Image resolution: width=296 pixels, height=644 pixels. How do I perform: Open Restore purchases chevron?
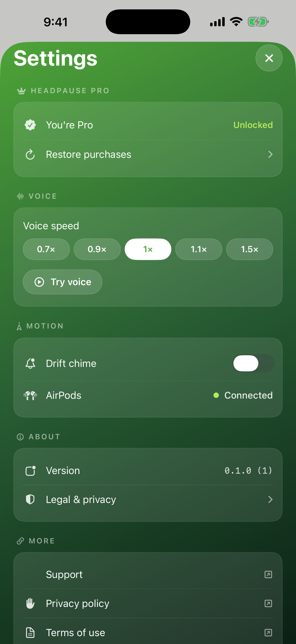point(270,154)
